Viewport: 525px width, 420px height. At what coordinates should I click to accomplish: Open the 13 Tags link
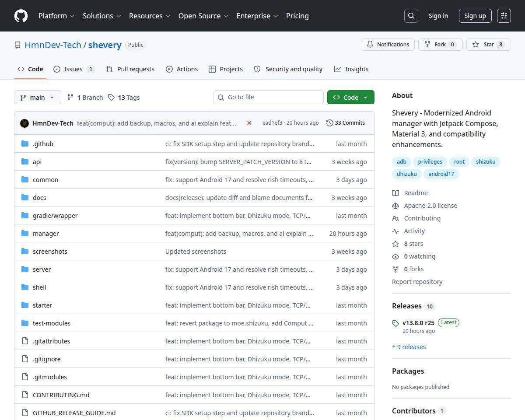pyautogui.click(x=124, y=97)
